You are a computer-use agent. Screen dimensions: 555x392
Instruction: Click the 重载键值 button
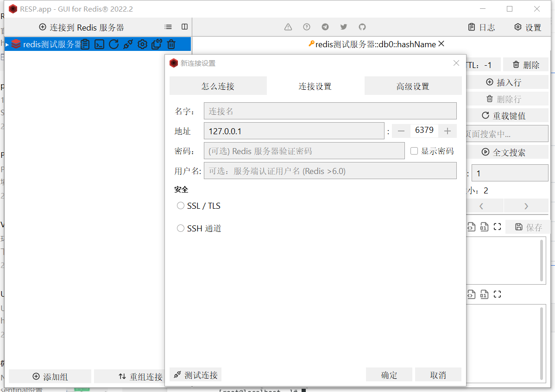click(507, 116)
